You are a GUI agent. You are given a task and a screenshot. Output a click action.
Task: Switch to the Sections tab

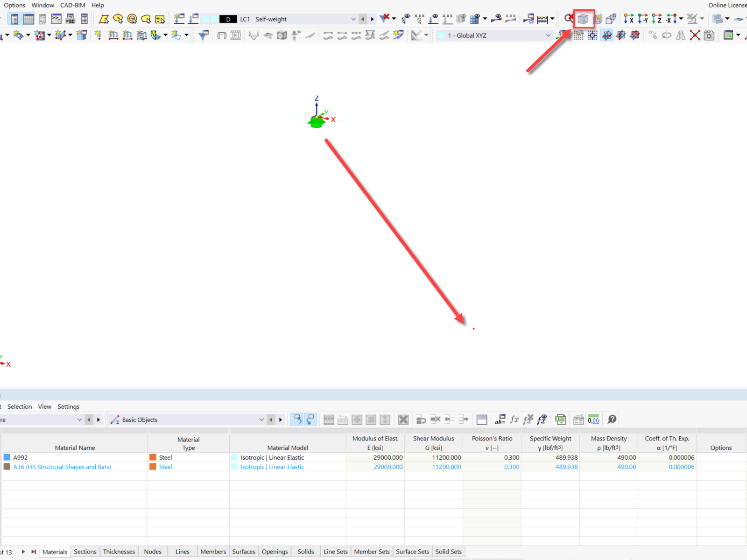pos(85,552)
